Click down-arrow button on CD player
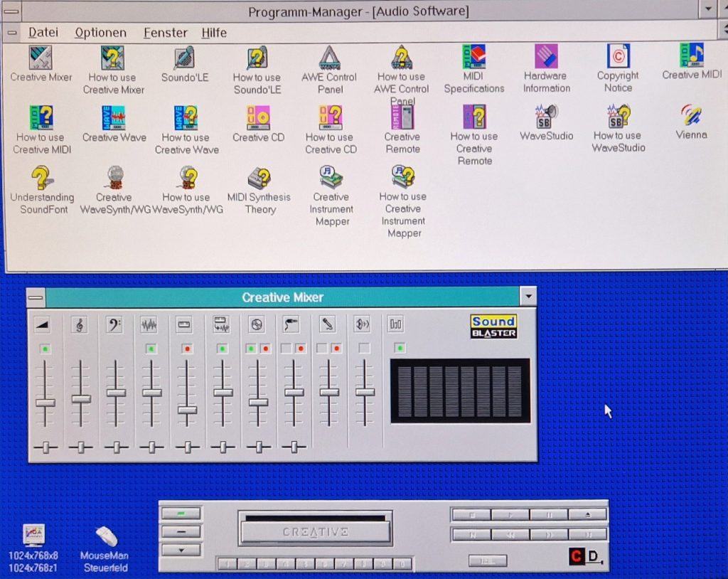The width and height of the screenshot is (728, 579). (181, 550)
